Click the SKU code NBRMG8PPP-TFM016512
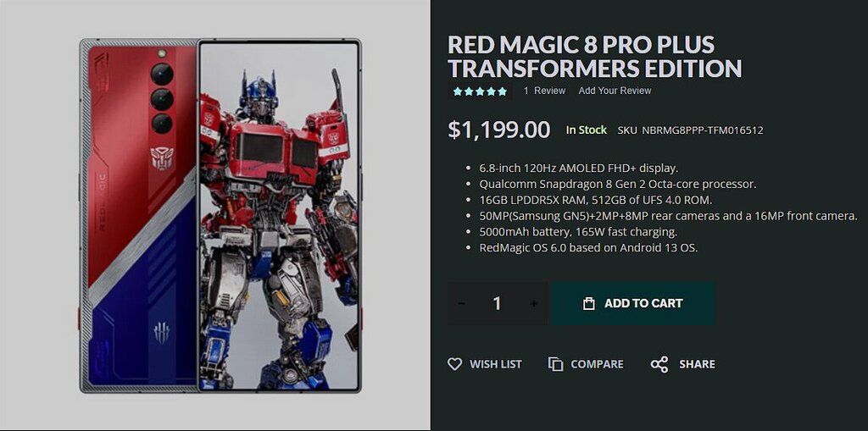Viewport: 868px width, 431px height. pos(703,130)
